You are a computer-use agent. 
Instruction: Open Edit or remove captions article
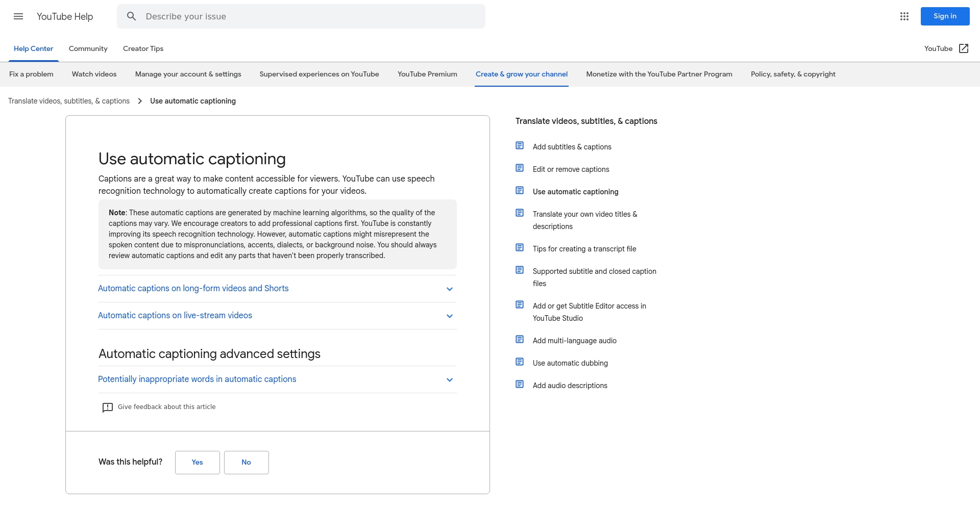click(x=571, y=169)
